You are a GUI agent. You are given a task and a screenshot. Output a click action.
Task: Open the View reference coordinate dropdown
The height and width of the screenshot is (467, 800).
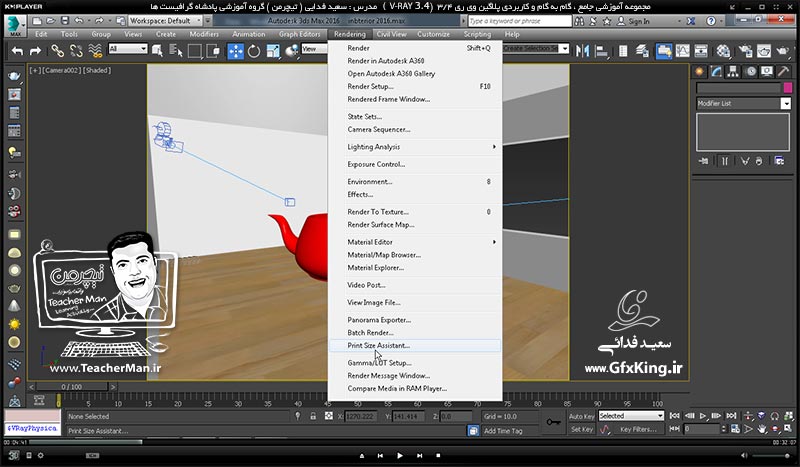tap(314, 49)
